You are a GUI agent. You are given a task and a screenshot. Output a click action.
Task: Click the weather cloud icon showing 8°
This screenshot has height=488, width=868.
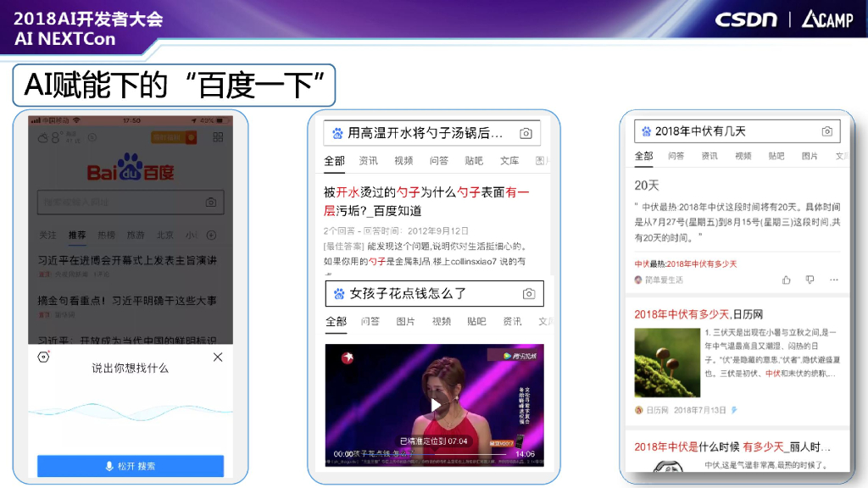click(x=43, y=138)
